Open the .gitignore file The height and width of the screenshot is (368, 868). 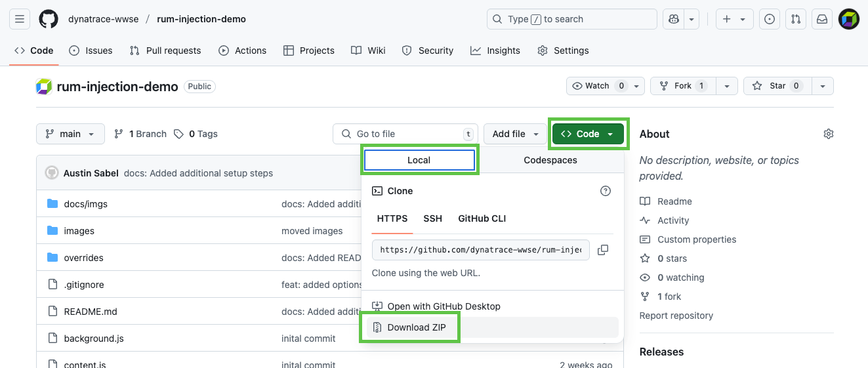pyautogui.click(x=84, y=285)
